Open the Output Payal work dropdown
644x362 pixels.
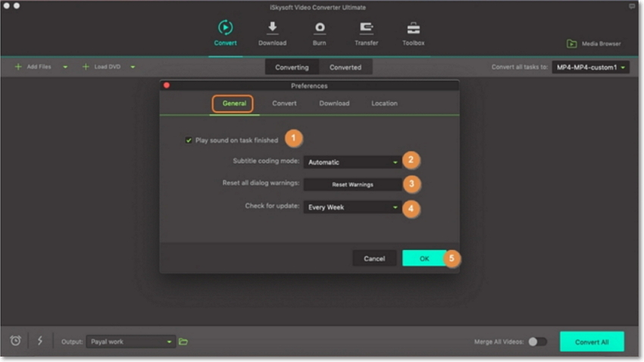coord(130,342)
